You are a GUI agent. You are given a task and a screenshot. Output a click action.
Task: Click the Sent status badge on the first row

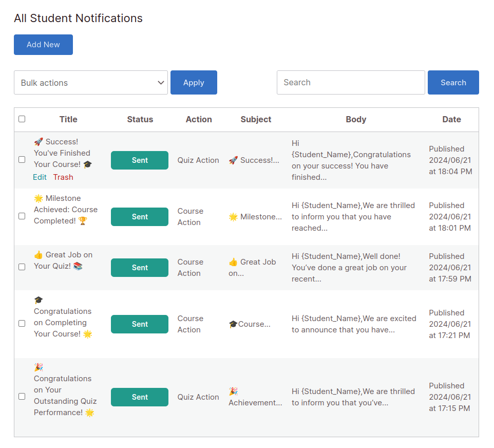[x=139, y=160]
